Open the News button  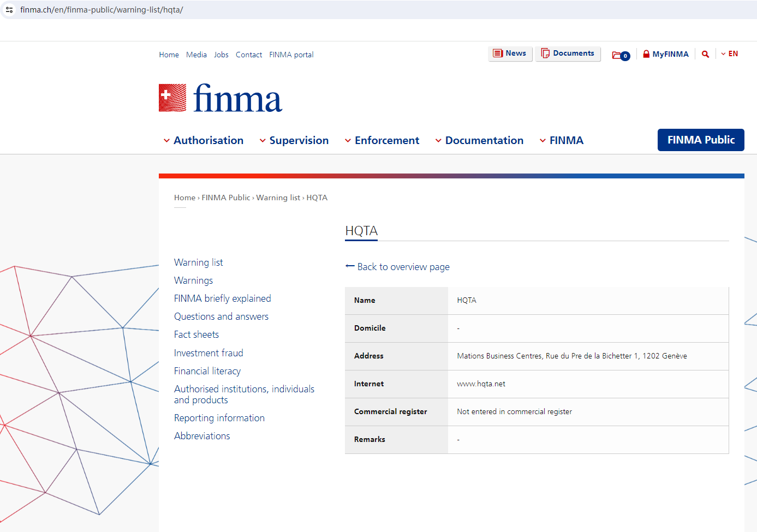(510, 53)
